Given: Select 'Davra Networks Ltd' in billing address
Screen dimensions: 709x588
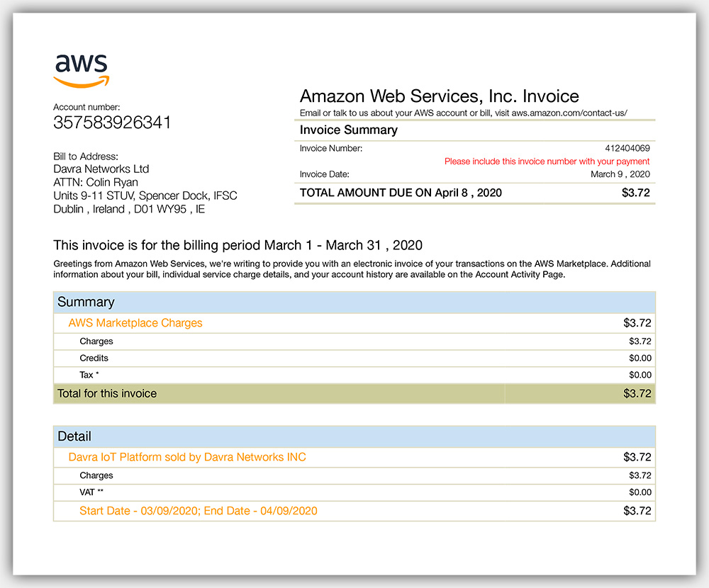Looking at the screenshot, I should tap(101, 169).
